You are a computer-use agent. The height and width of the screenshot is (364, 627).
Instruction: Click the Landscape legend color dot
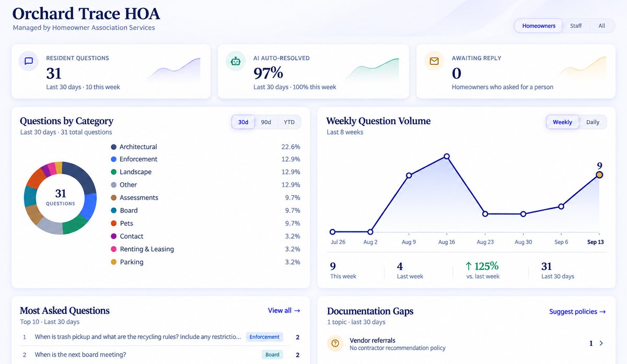click(113, 172)
